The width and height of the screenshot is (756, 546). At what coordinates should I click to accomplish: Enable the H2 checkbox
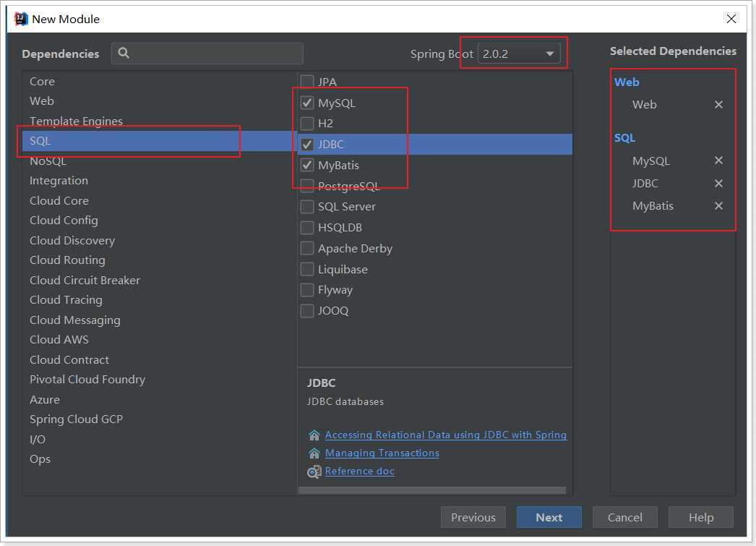tap(307, 124)
